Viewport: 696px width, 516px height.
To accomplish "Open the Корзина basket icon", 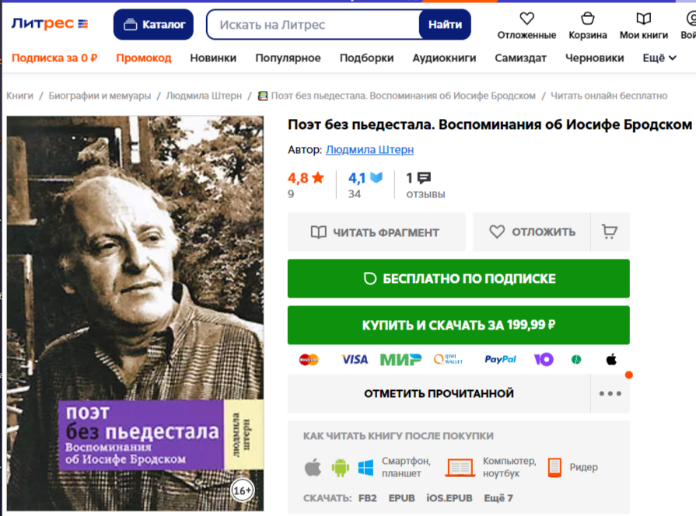I will pyautogui.click(x=587, y=19).
